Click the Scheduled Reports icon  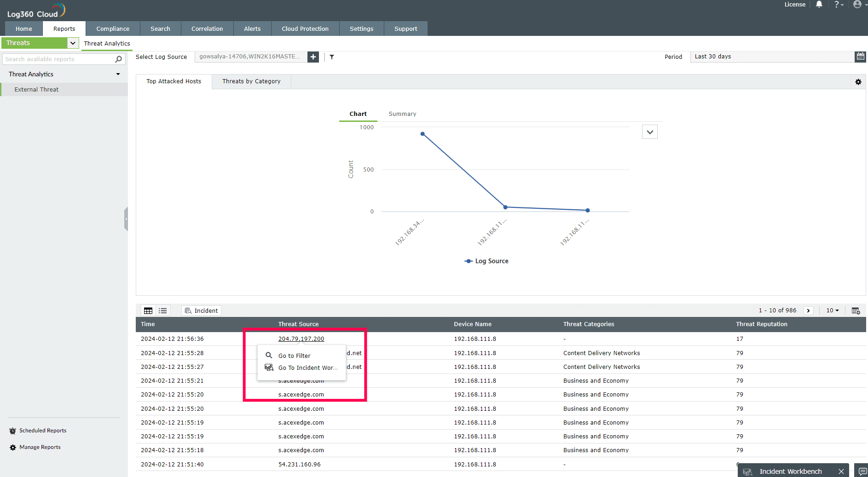(13, 431)
